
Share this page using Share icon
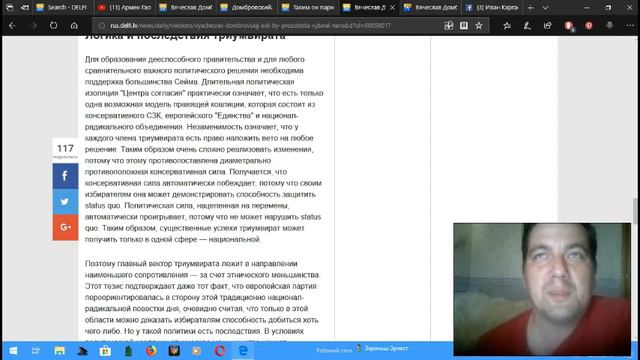pos(547,26)
